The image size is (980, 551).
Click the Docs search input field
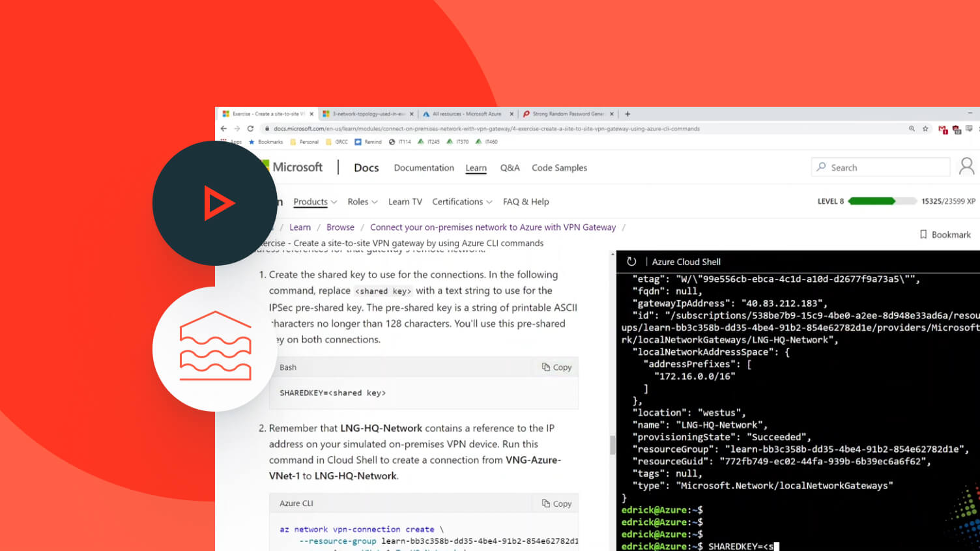tap(886, 167)
